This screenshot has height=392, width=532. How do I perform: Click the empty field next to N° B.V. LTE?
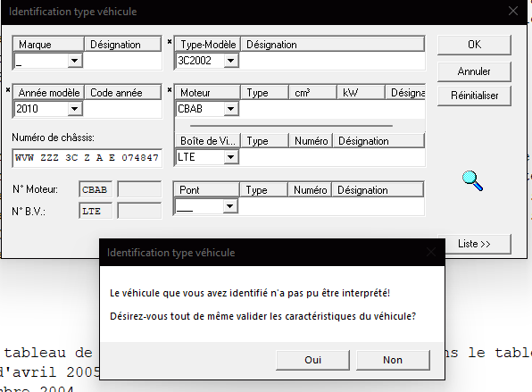point(139,211)
